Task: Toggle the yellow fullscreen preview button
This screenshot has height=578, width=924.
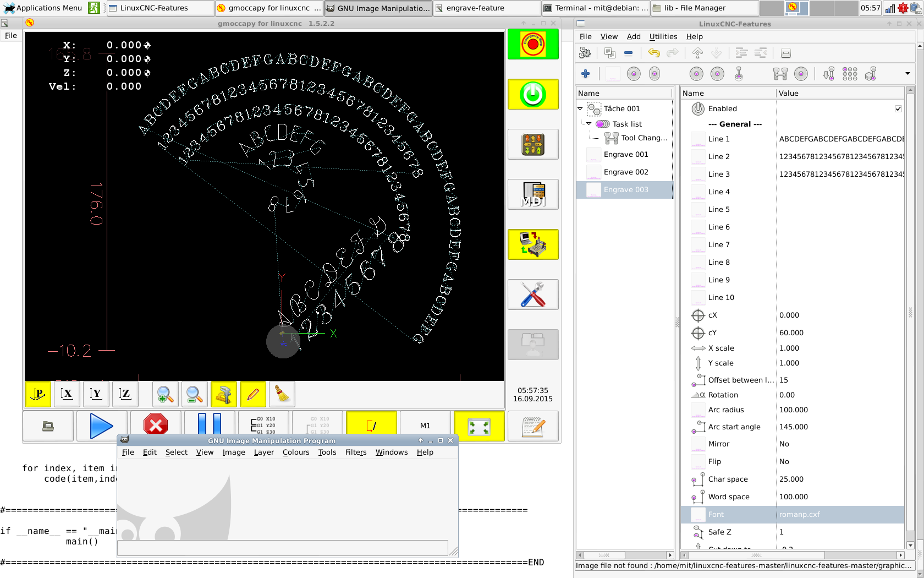Action: point(479,426)
